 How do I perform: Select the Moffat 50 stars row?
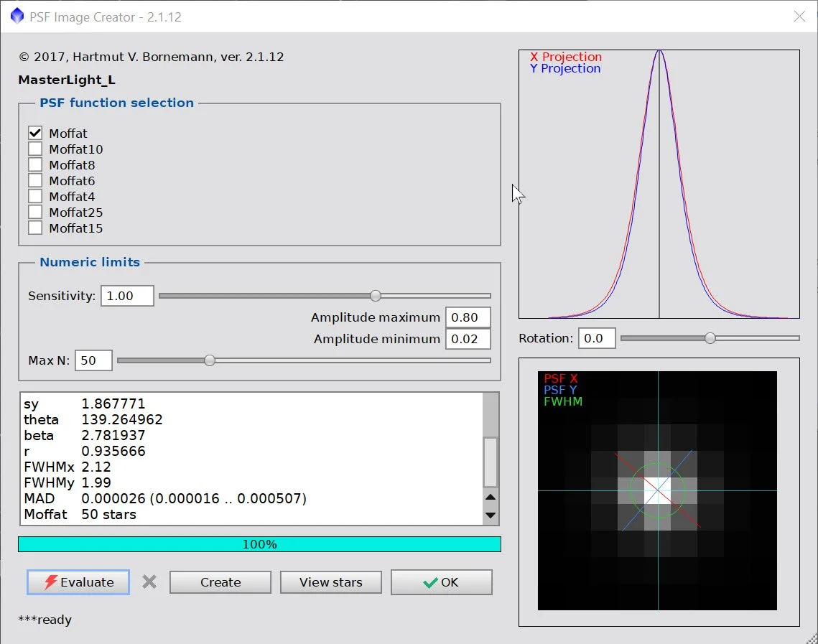pos(253,514)
